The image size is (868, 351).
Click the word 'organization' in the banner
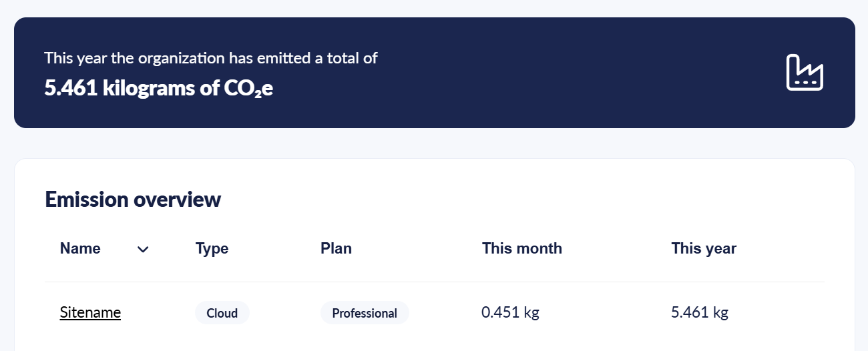pyautogui.click(x=181, y=58)
